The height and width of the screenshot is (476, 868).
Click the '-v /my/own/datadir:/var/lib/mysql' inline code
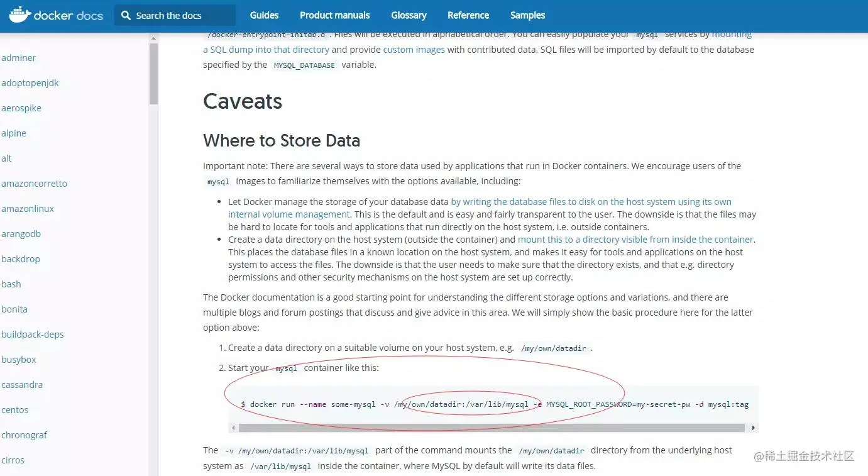click(x=297, y=450)
